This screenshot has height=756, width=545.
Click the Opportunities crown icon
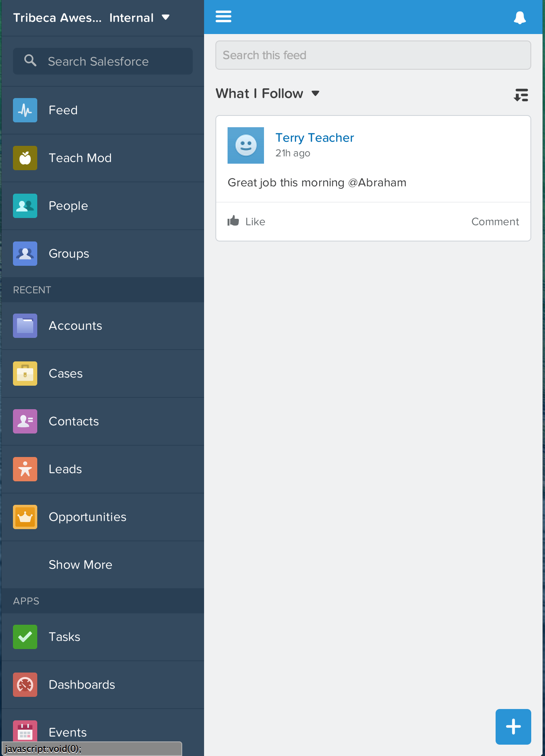pyautogui.click(x=25, y=517)
